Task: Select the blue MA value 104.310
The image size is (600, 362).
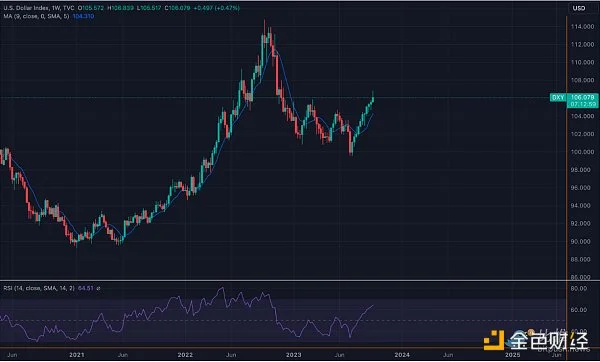Action: point(83,16)
